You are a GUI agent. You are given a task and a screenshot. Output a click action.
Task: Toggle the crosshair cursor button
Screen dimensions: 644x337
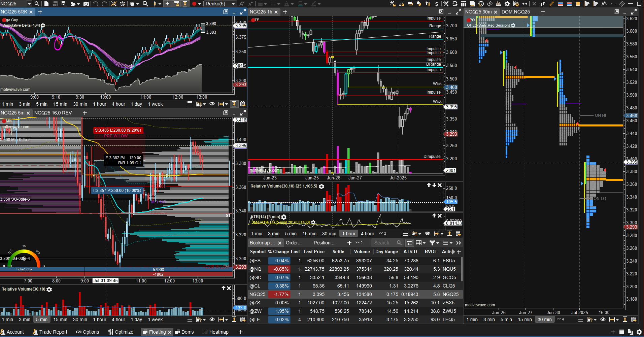click(x=167, y=4)
